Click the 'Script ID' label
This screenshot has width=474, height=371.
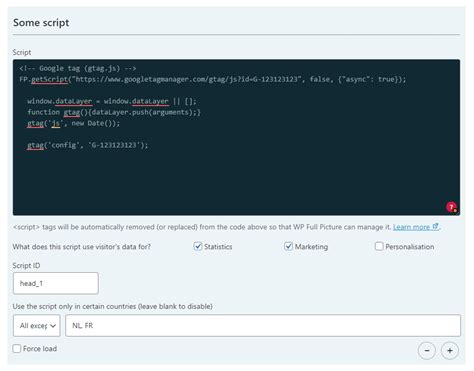pos(26,266)
